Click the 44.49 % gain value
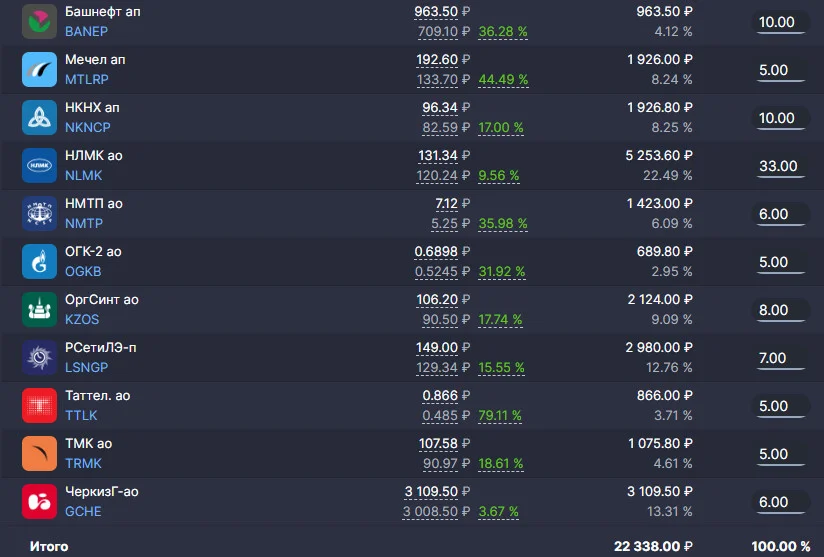Screen dimensions: 824x557 (x=503, y=79)
